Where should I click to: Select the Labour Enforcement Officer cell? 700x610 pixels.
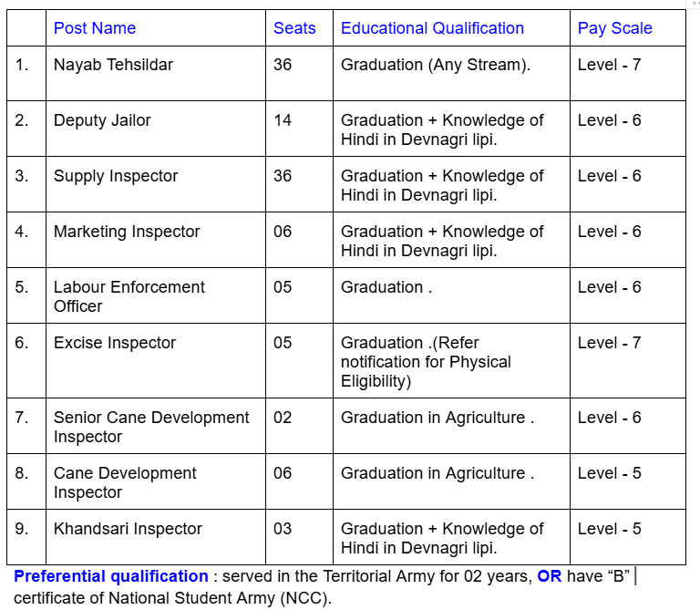(129, 296)
